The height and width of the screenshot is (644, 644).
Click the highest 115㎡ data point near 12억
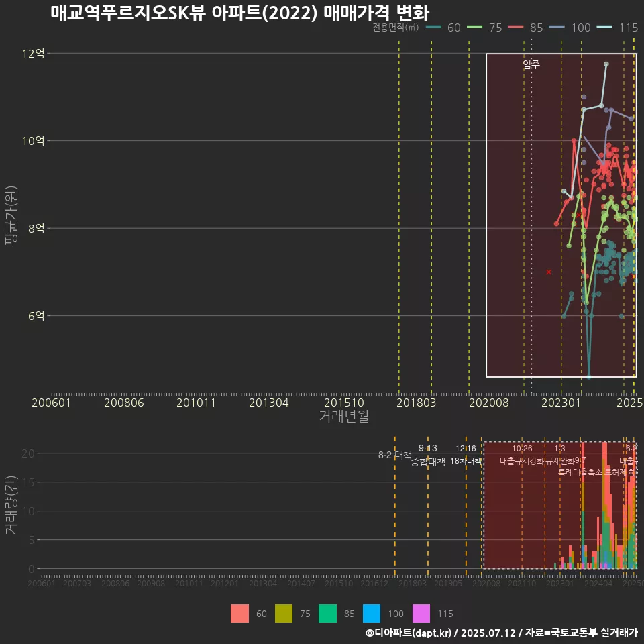[x=606, y=64]
